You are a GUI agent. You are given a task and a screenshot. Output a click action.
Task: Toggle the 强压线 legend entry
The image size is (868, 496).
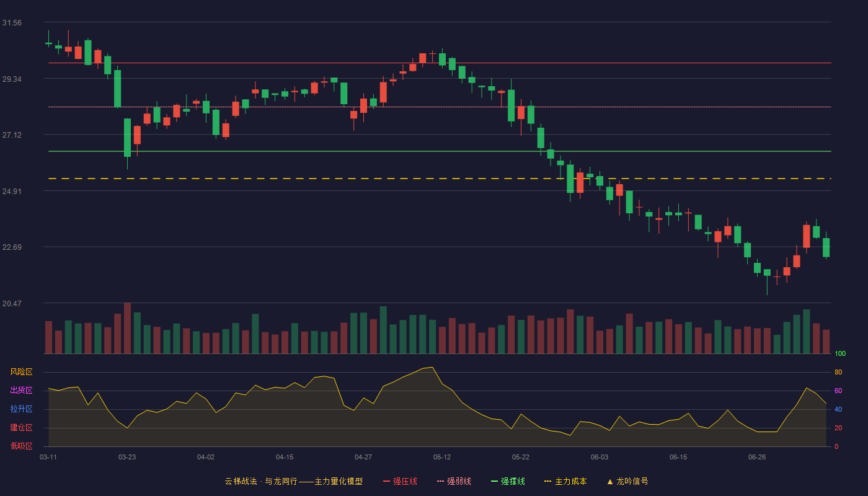pos(400,481)
